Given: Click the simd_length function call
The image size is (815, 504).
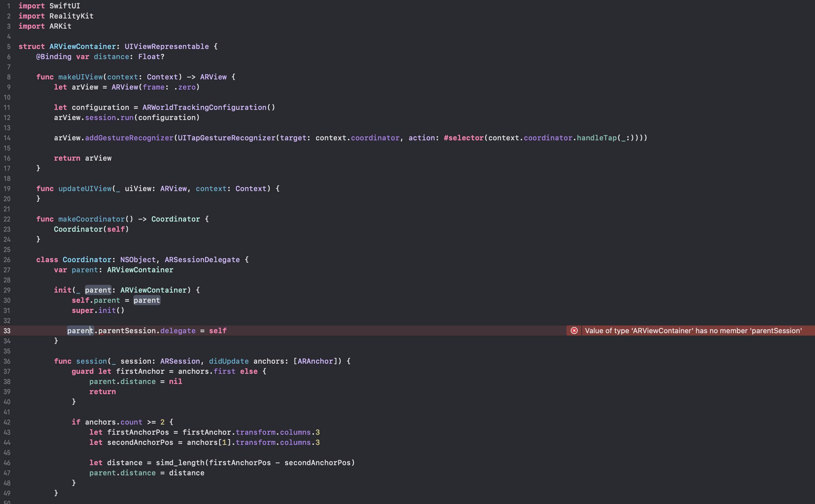Looking at the screenshot, I should [180, 462].
